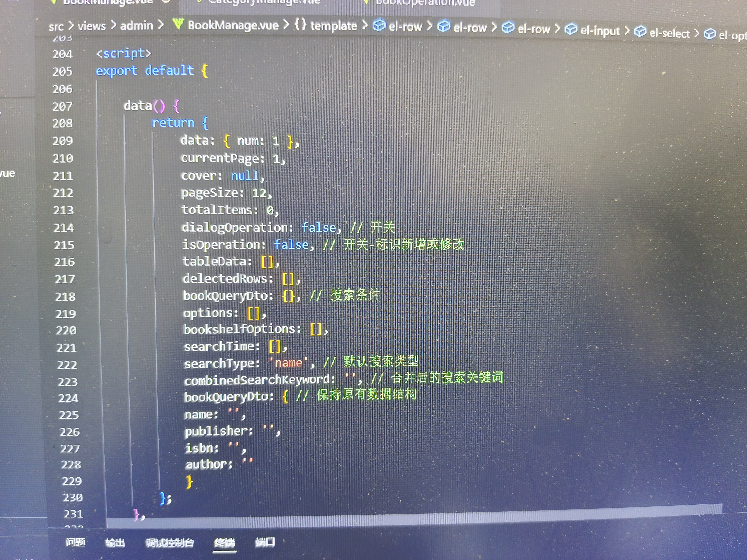Screen dimensions: 747x560
Task: Expand the admin breadcrumb folder
Action: coord(136,26)
